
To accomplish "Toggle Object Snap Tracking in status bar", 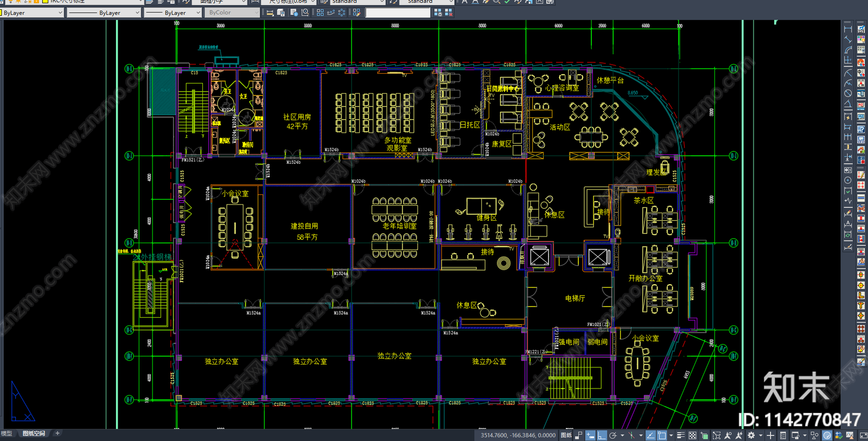I will point(649,436).
